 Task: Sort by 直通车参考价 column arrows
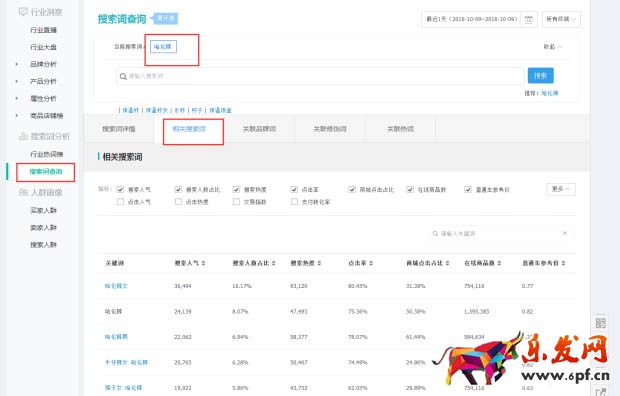pyautogui.click(x=563, y=263)
